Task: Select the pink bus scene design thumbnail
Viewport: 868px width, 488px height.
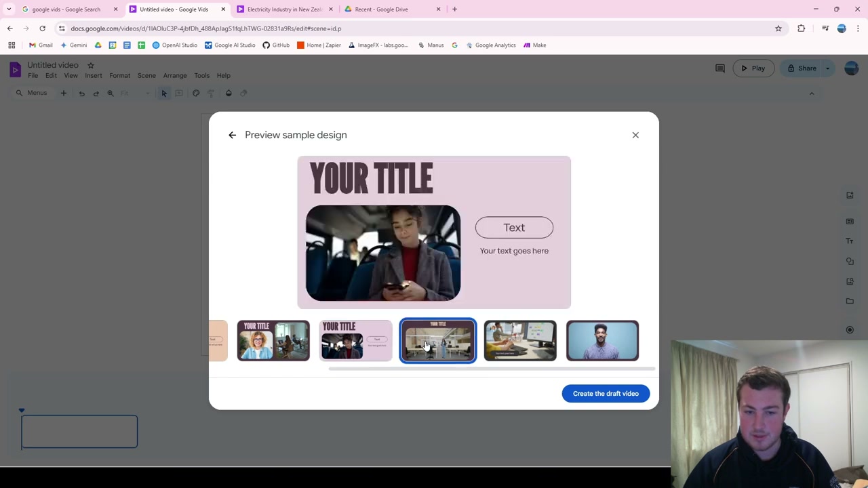Action: tap(355, 340)
